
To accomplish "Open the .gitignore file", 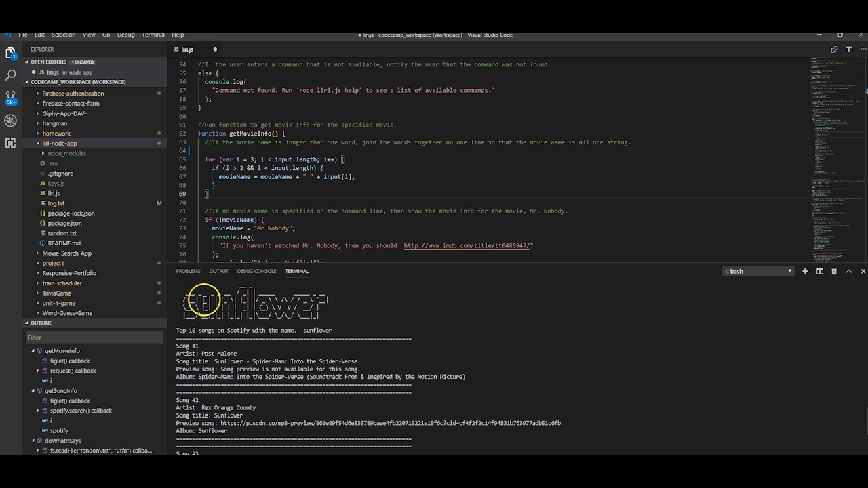I will (x=60, y=174).
